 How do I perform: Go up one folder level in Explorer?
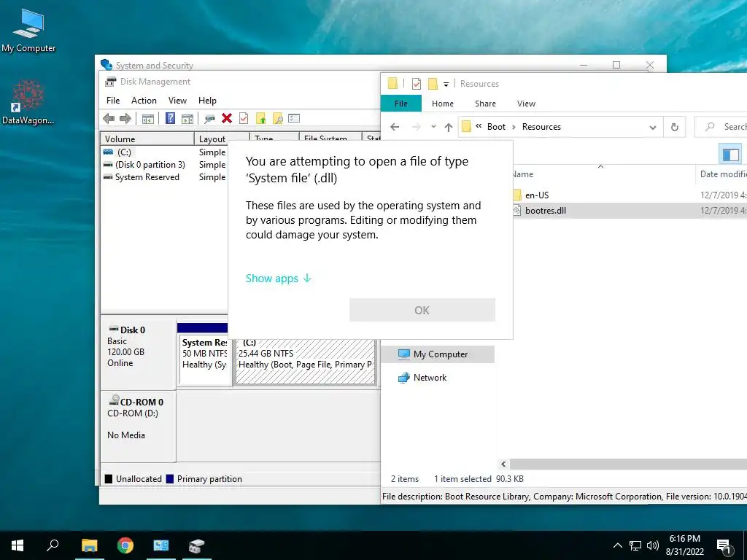[449, 127]
